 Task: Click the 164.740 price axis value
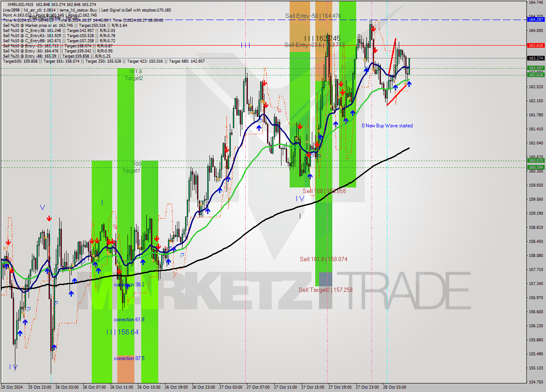pos(536,3)
